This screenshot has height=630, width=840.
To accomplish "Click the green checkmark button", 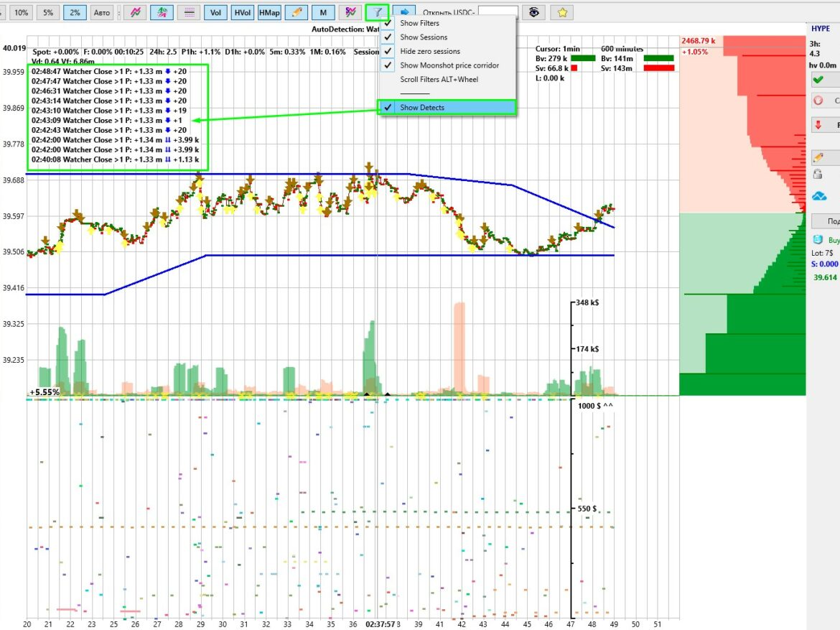I will point(818,79).
